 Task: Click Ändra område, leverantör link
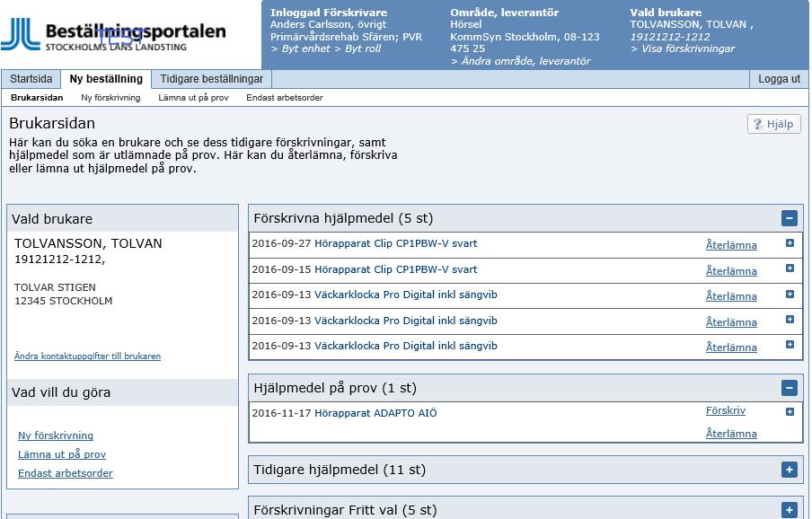[x=520, y=61]
